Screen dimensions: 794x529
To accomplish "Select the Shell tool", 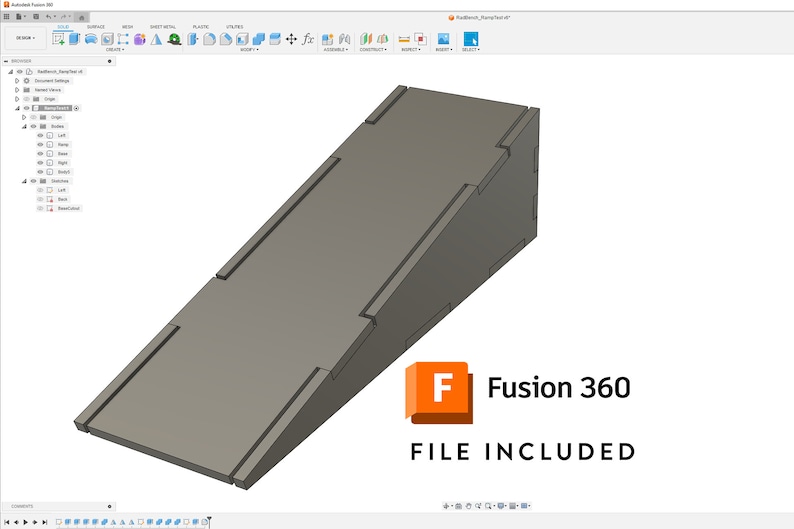I will (242, 39).
